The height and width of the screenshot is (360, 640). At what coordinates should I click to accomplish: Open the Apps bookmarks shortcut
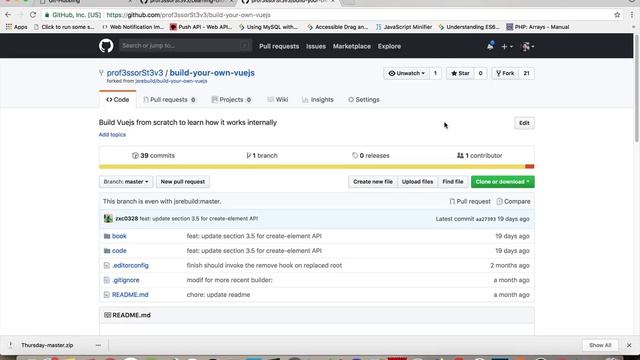click(x=16, y=27)
